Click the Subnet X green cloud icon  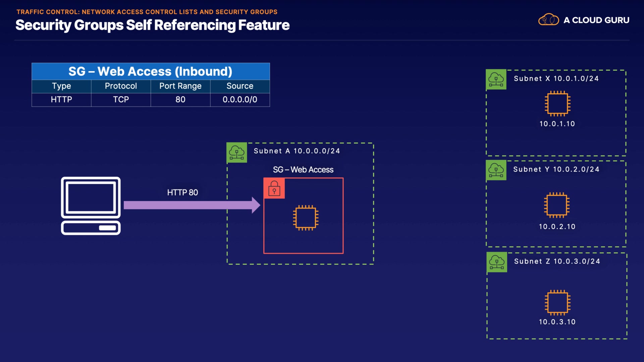(x=496, y=80)
